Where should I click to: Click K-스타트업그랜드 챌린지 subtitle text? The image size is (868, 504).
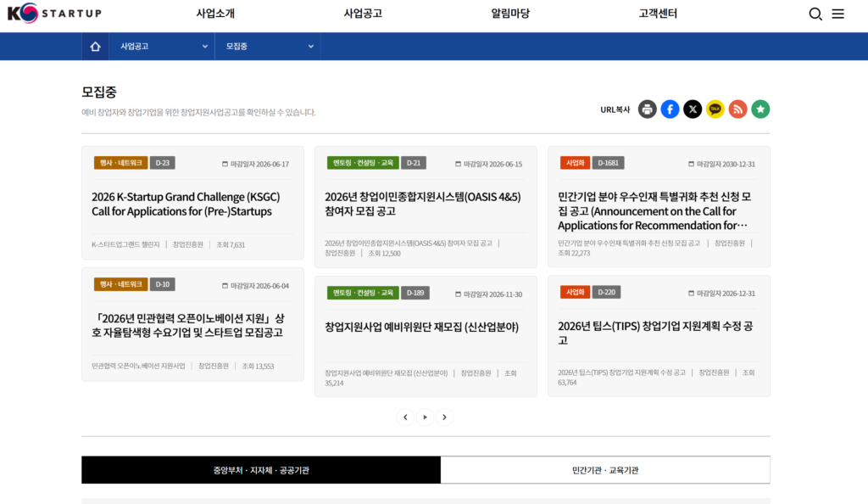pos(125,244)
